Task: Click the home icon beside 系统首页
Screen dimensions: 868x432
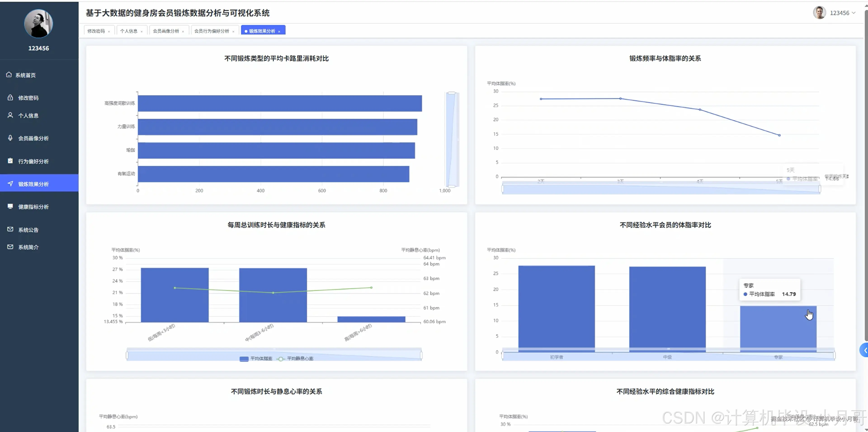Action: pyautogui.click(x=9, y=74)
